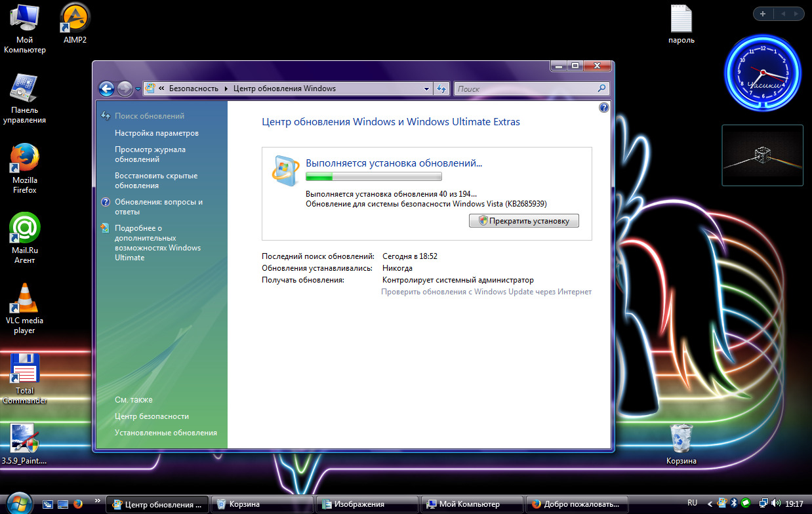This screenshot has width=812, height=514.
Task: Click 'Контролирует системный администратор' text
Action: coord(458,280)
